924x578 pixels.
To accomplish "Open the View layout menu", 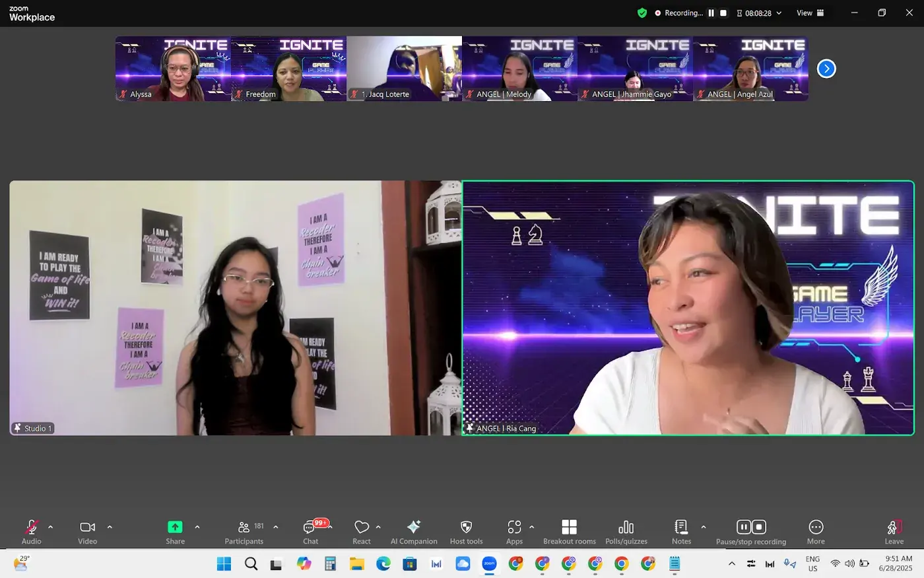I will pos(810,13).
